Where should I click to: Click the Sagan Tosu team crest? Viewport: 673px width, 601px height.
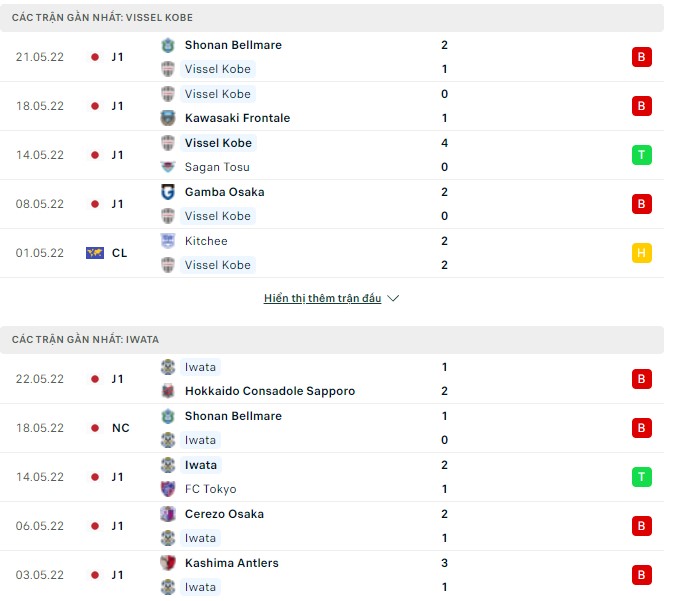167,167
